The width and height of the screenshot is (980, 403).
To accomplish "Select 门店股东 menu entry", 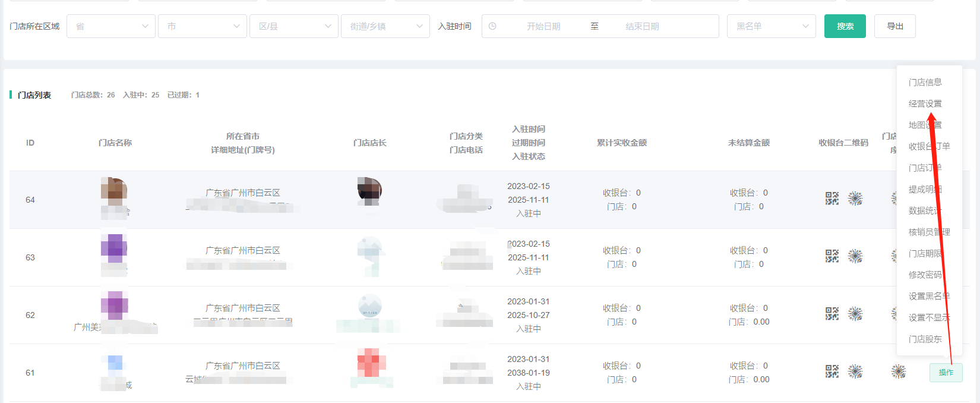I will (x=925, y=339).
